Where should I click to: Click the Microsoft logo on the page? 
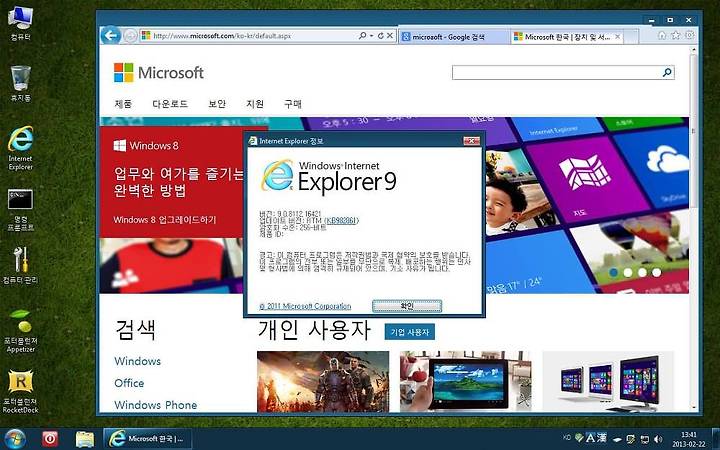pos(159,73)
